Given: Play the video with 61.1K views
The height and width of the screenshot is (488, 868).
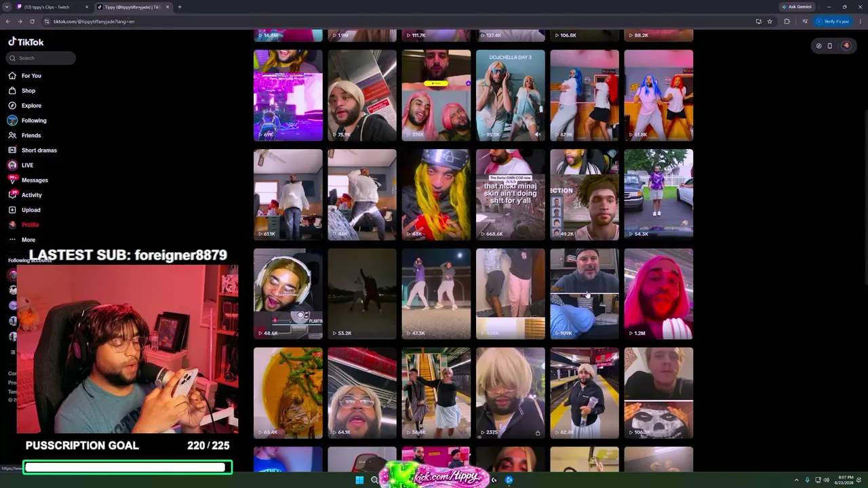Looking at the screenshot, I should [x=288, y=195].
